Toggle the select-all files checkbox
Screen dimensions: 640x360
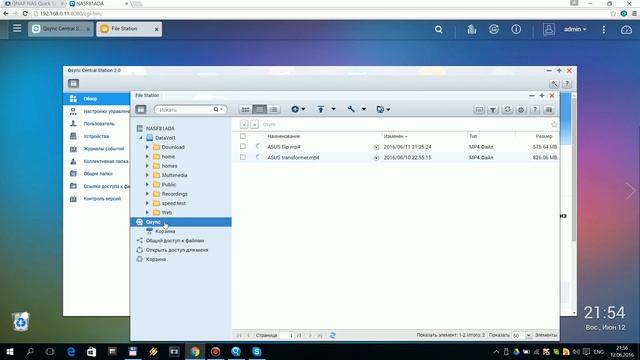pyautogui.click(x=243, y=136)
